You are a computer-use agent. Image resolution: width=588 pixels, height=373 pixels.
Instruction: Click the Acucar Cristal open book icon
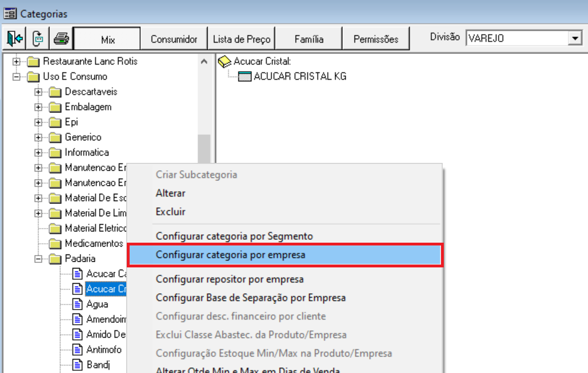click(224, 61)
